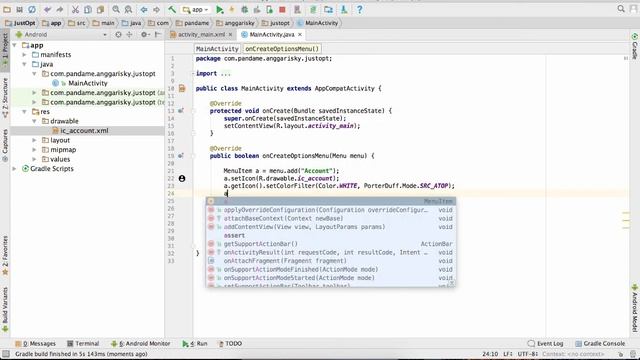Click the account gutter icon on line 22

coord(182,178)
